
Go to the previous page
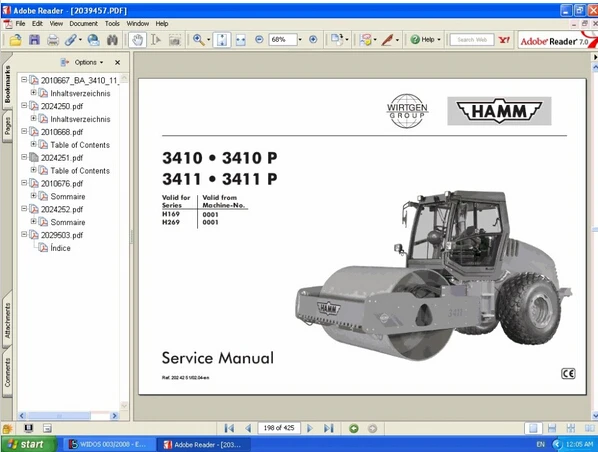click(x=248, y=428)
